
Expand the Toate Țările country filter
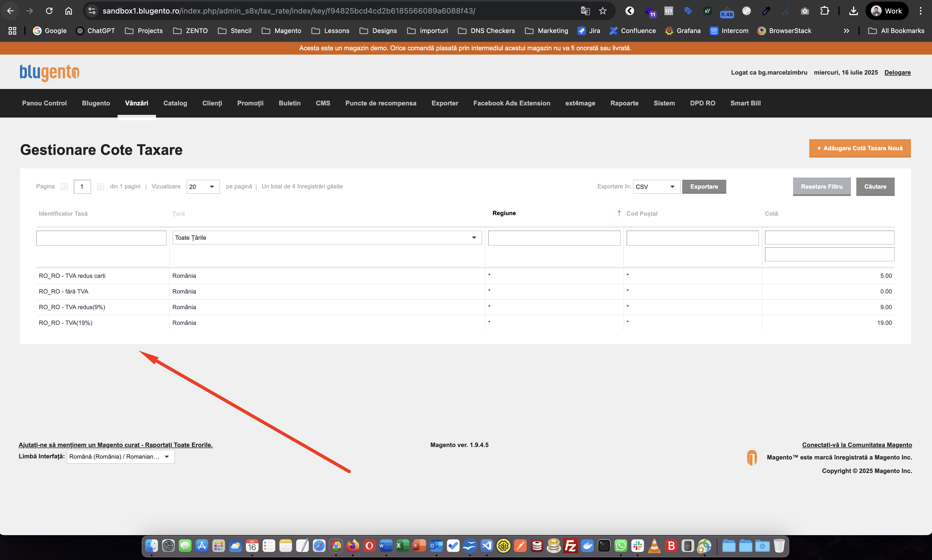tap(327, 238)
